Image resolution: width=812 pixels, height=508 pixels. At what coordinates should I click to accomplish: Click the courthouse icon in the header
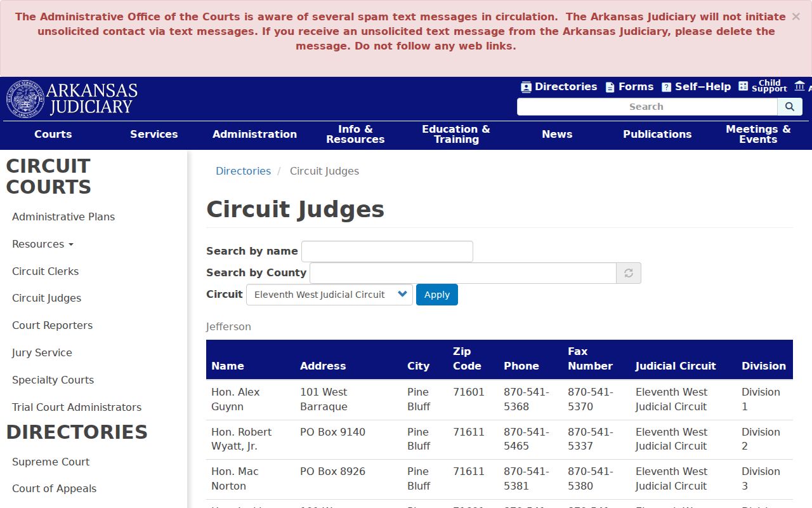799,86
